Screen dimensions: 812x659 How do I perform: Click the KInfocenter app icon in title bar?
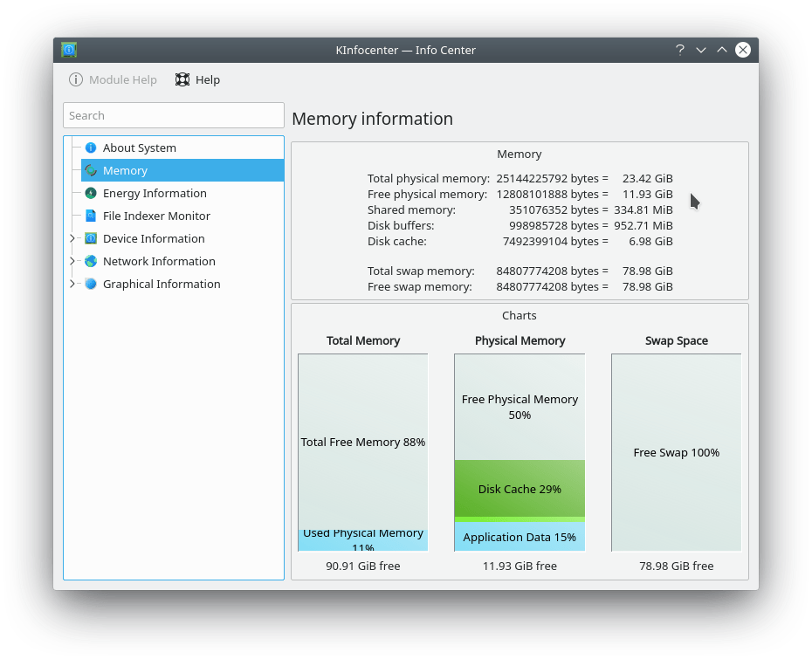[69, 50]
